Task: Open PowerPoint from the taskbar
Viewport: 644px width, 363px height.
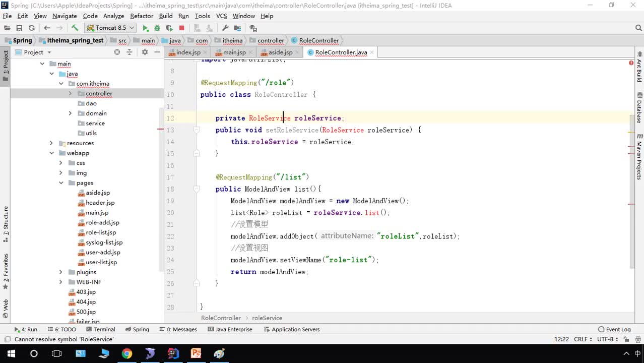Action: pos(196,353)
